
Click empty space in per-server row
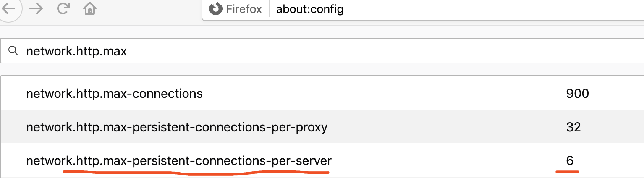pos(441,160)
